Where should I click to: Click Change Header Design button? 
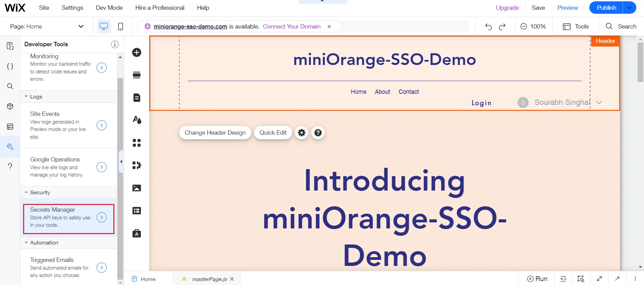(x=215, y=133)
